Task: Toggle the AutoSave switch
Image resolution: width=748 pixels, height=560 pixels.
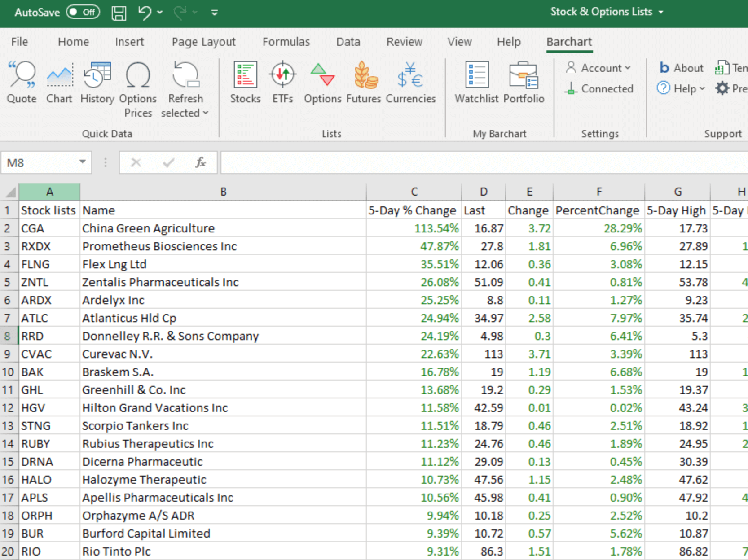Action: (83, 12)
